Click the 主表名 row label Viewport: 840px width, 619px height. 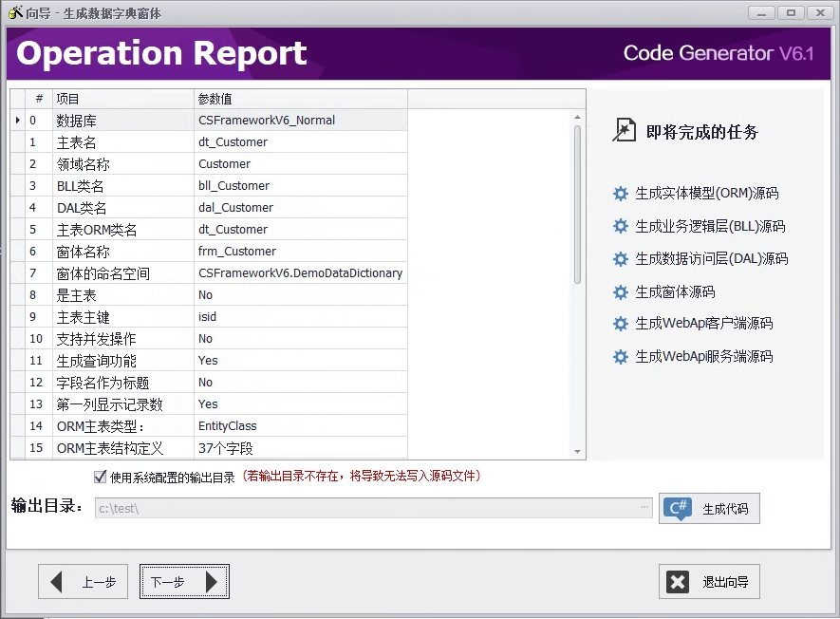point(77,142)
